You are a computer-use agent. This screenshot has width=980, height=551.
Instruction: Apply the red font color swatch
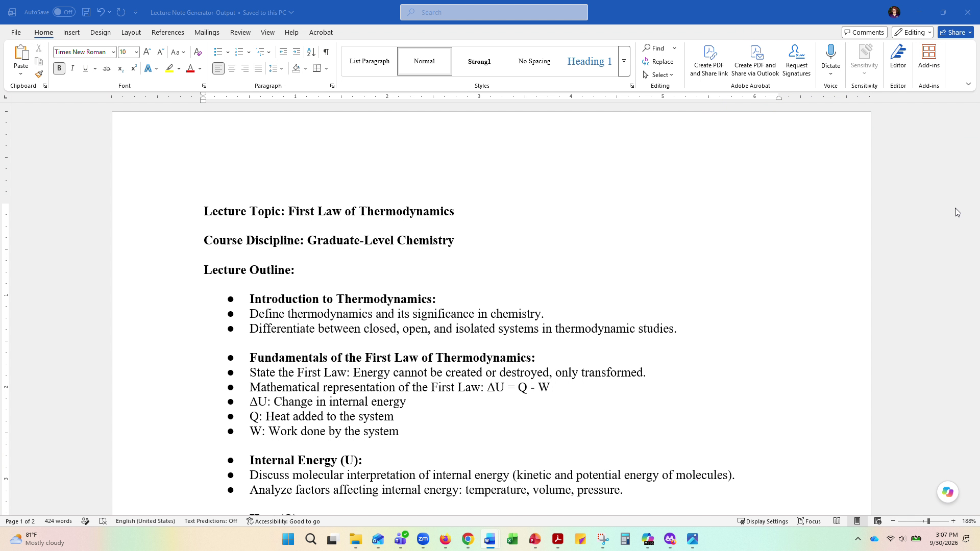[190, 68]
